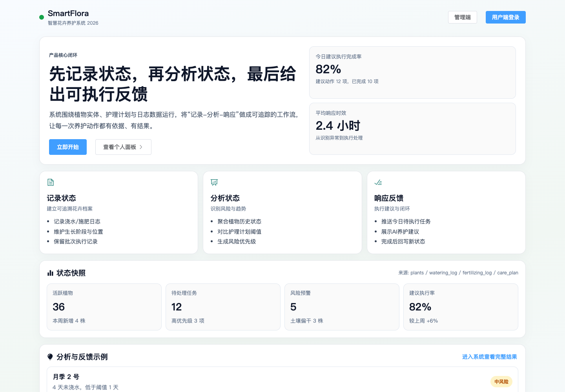Open the 管理端 admin login

463,17
